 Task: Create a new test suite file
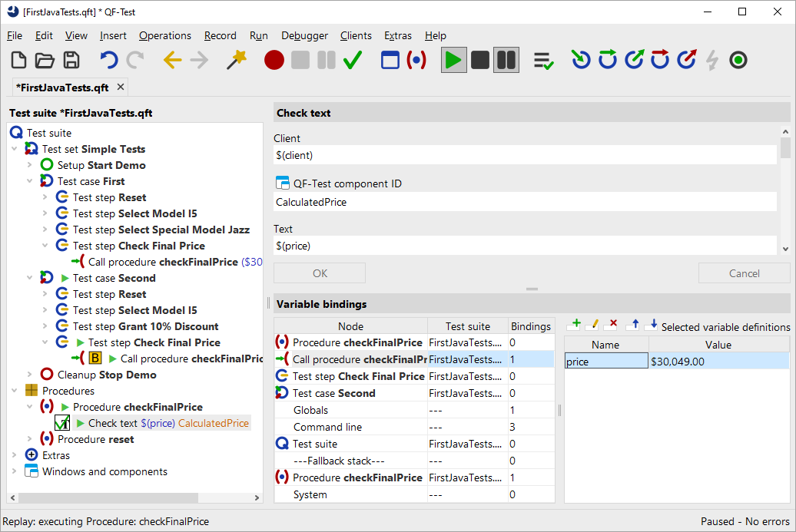[18, 60]
